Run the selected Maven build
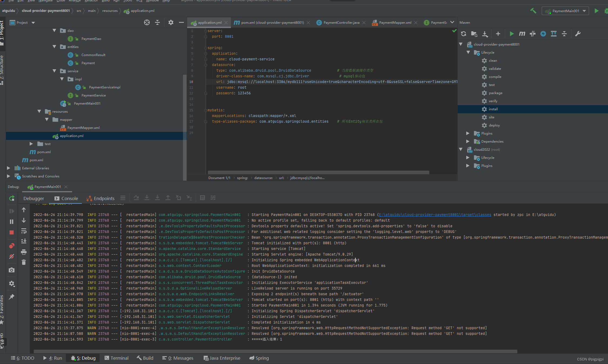 pos(511,34)
